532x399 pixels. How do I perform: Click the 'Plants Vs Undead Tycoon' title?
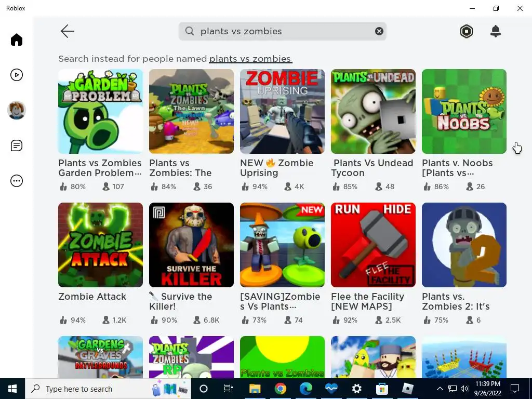click(372, 168)
